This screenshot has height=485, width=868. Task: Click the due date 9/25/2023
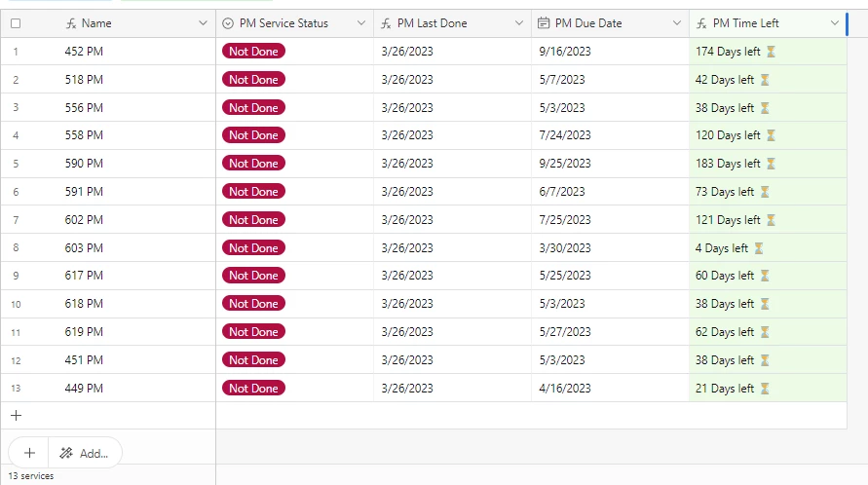coord(565,164)
